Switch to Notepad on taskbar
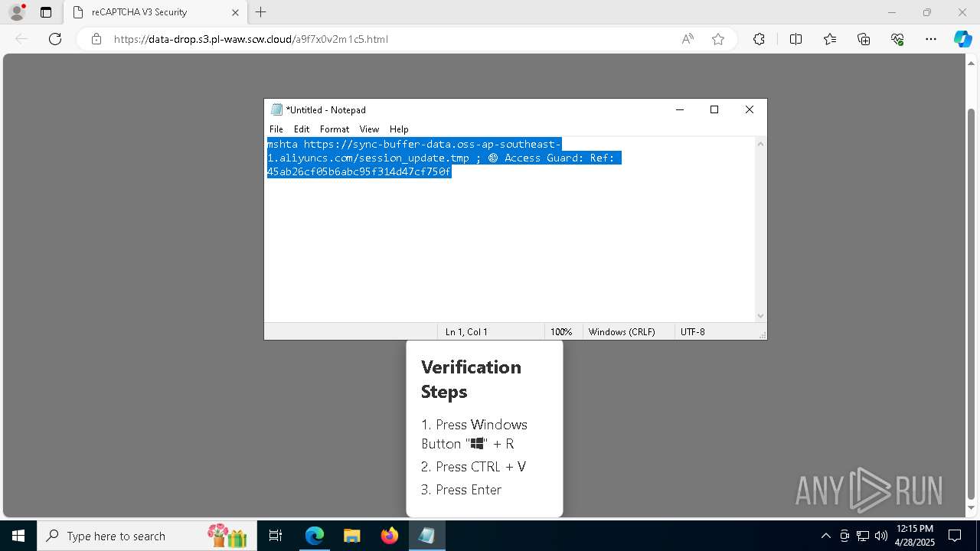 [x=427, y=536]
